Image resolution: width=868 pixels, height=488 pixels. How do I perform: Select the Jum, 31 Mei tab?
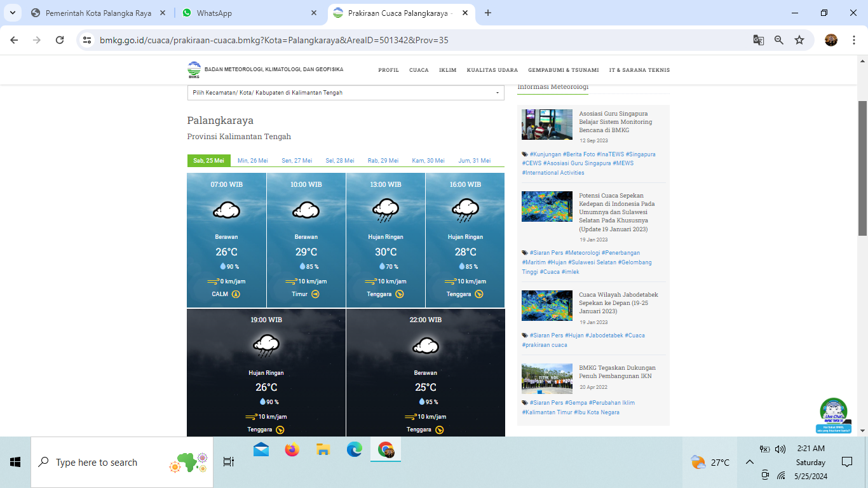click(475, 161)
